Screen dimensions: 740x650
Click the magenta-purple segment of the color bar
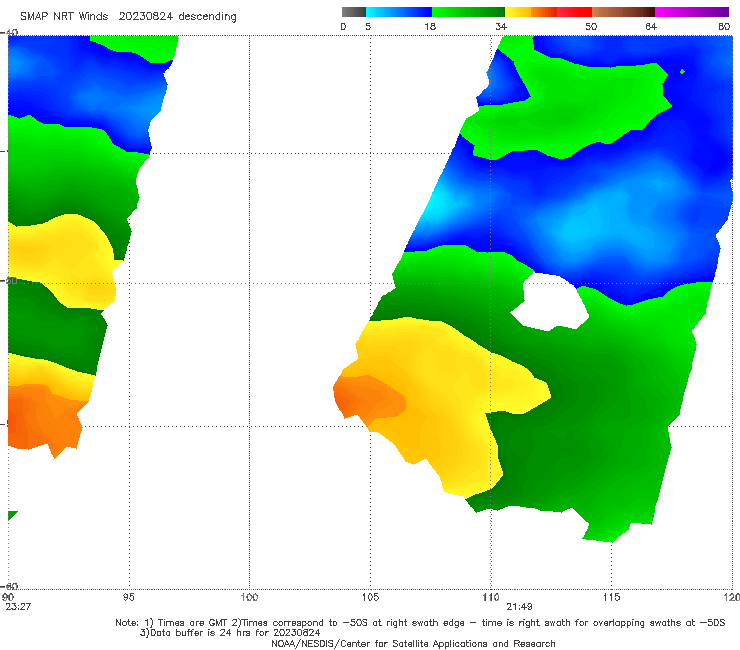point(692,12)
